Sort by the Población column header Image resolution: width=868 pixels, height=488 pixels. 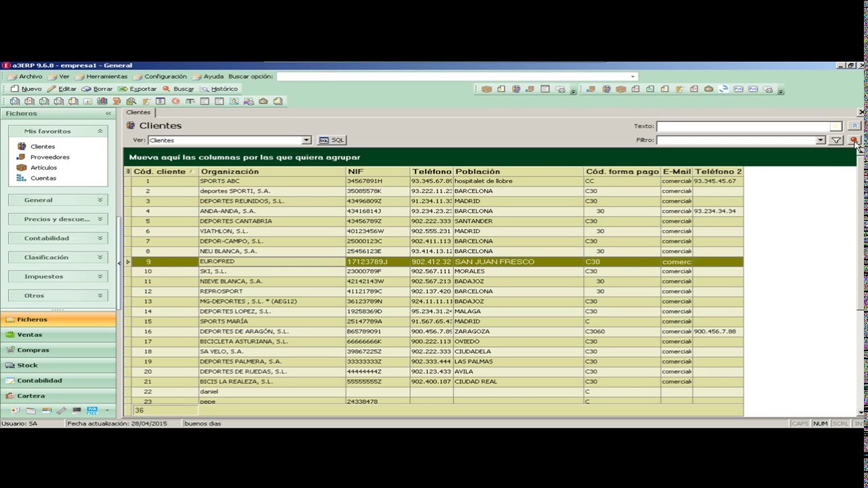coord(518,171)
